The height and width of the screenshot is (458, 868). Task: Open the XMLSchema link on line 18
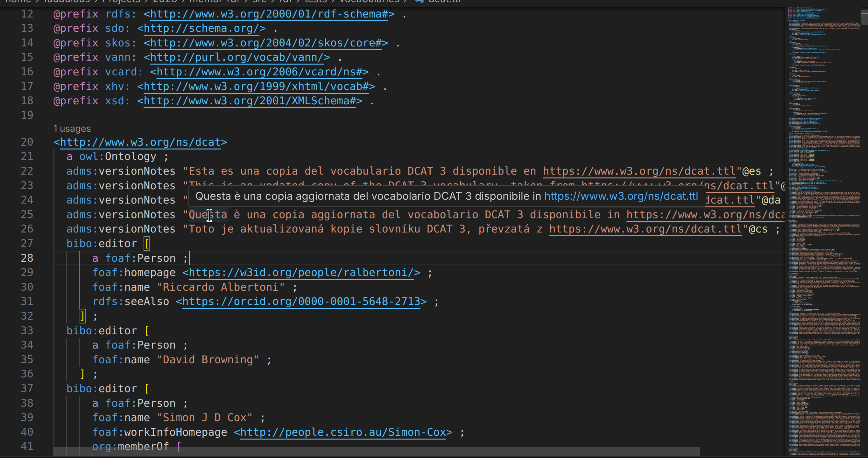(250, 101)
